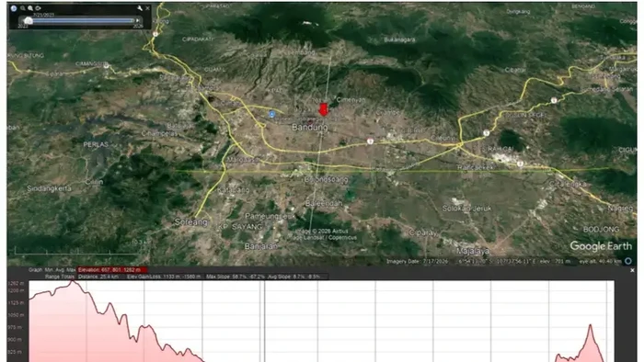Image resolution: width=644 pixels, height=362 pixels.
Task: Click the PERLAS map label
Action: 96,144
